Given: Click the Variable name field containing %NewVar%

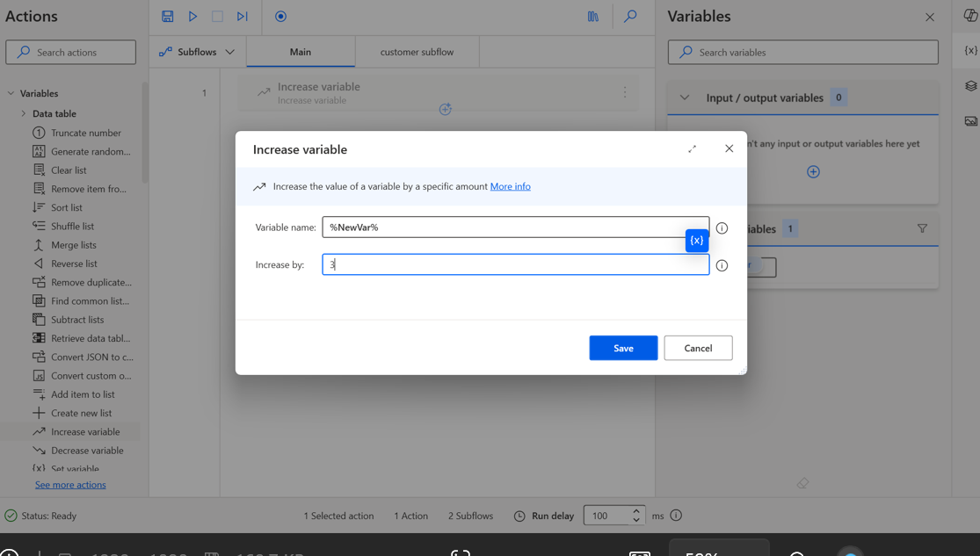Looking at the screenshot, I should tap(516, 227).
